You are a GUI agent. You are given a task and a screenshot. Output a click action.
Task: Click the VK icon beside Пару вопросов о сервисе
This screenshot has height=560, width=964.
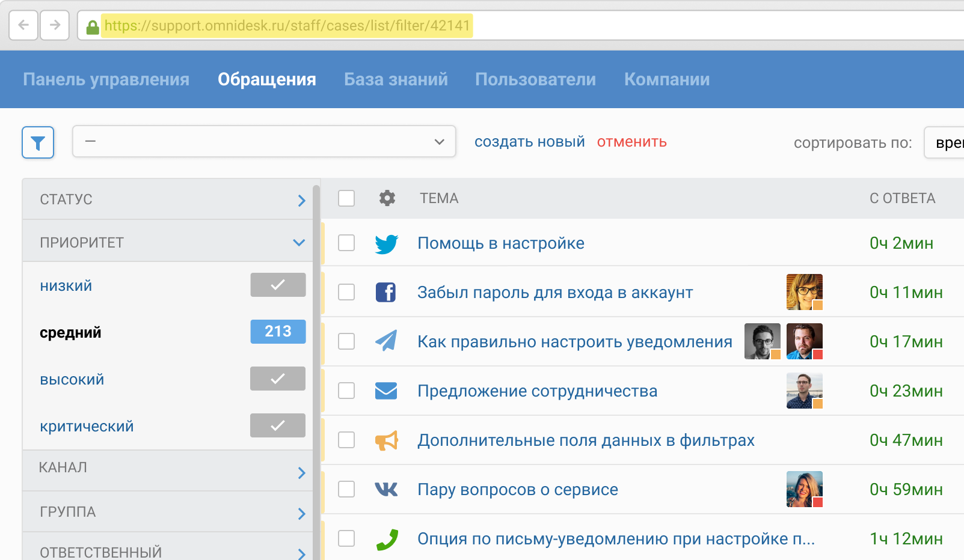pyautogui.click(x=386, y=490)
